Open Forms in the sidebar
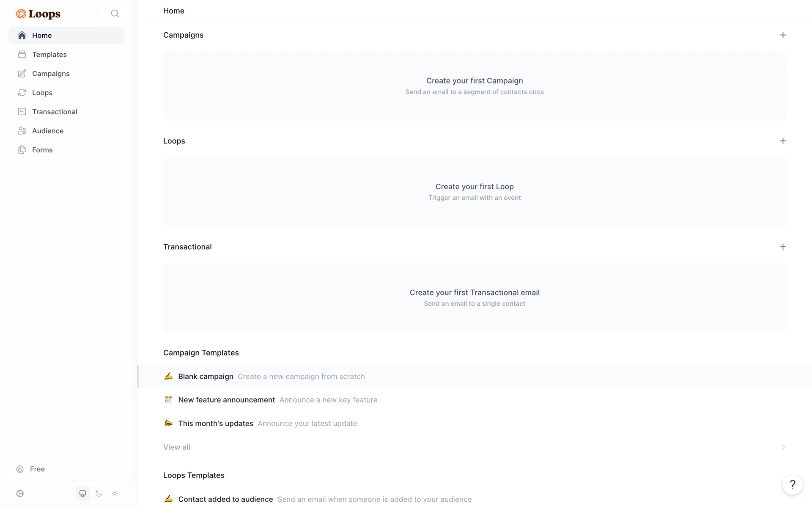Viewport: 812px width, 508px height. pos(42,150)
